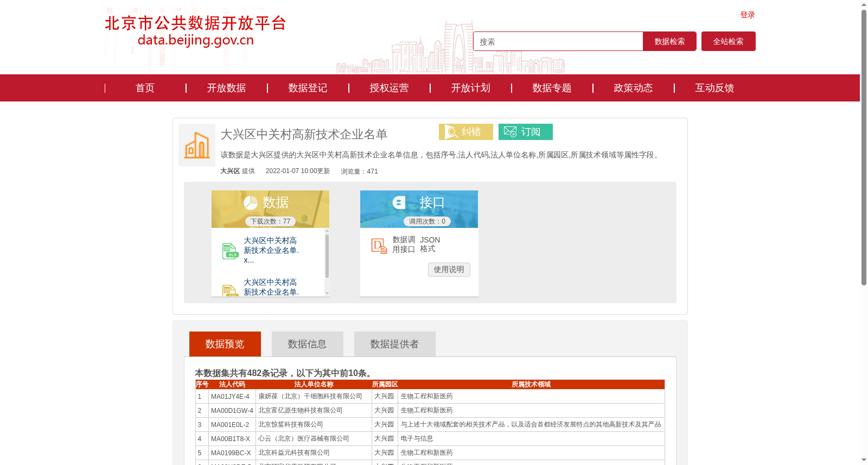Download first 大兴区中关村高新技术企业名单 XLS file link
Screen dimensions: 868x465
point(271,250)
